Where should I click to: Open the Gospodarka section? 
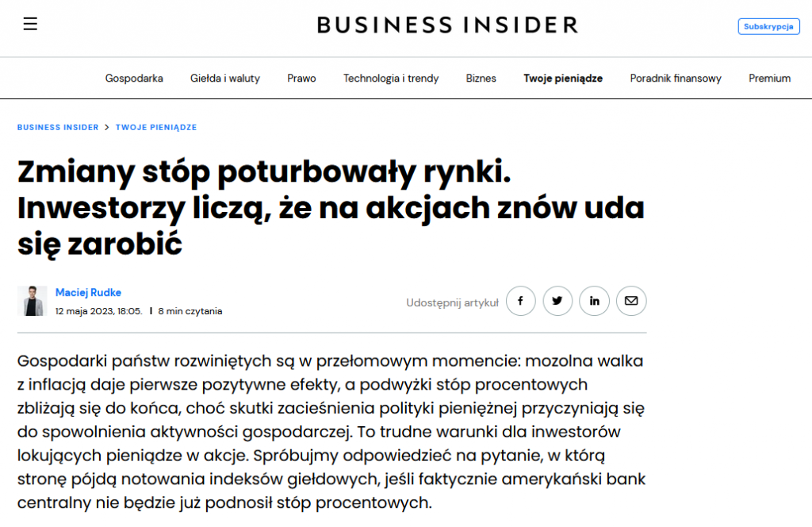134,79
